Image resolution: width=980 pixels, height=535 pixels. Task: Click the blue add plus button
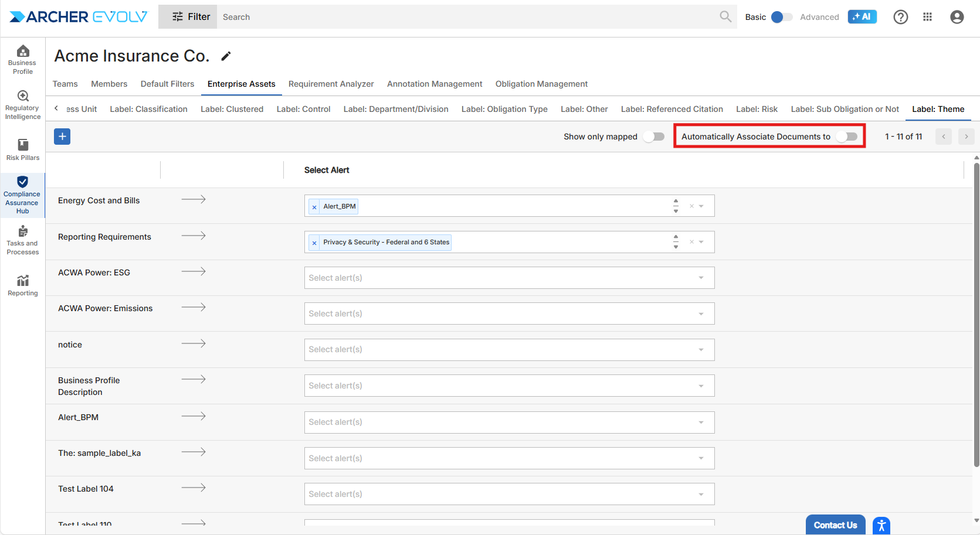point(62,137)
